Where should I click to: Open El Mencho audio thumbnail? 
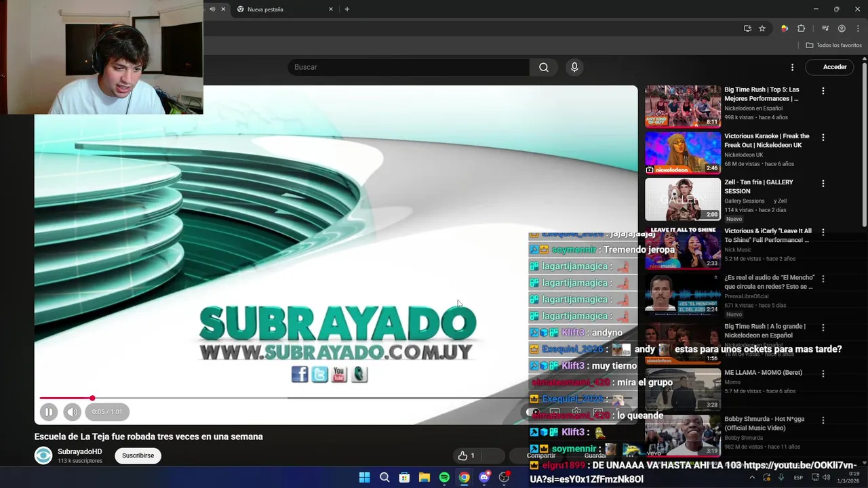coord(683,293)
